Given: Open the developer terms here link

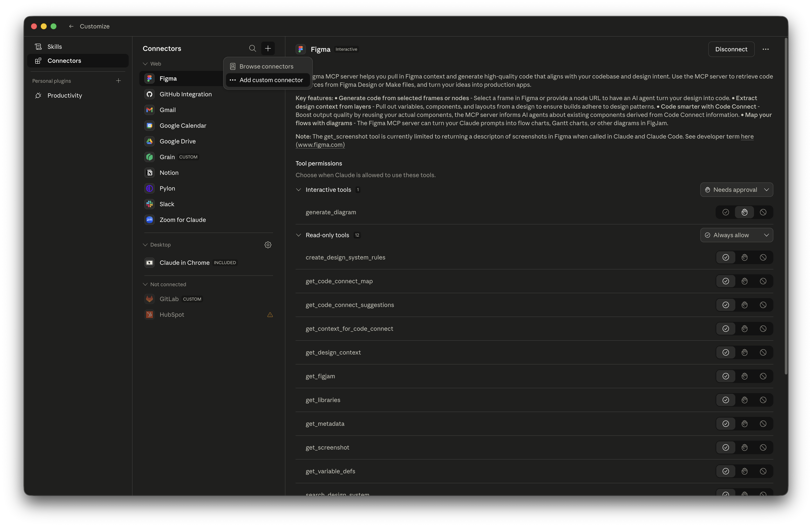Looking at the screenshot, I should coord(747,136).
